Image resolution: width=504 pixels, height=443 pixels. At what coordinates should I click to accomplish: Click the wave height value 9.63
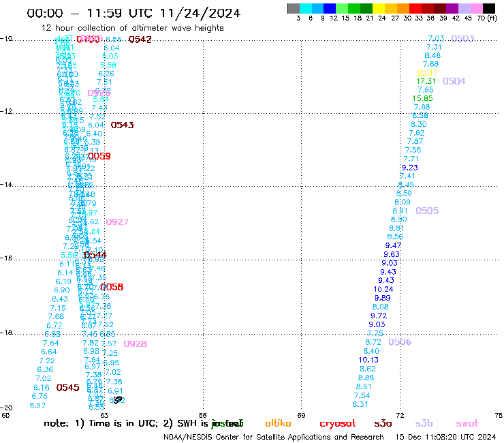click(x=392, y=254)
